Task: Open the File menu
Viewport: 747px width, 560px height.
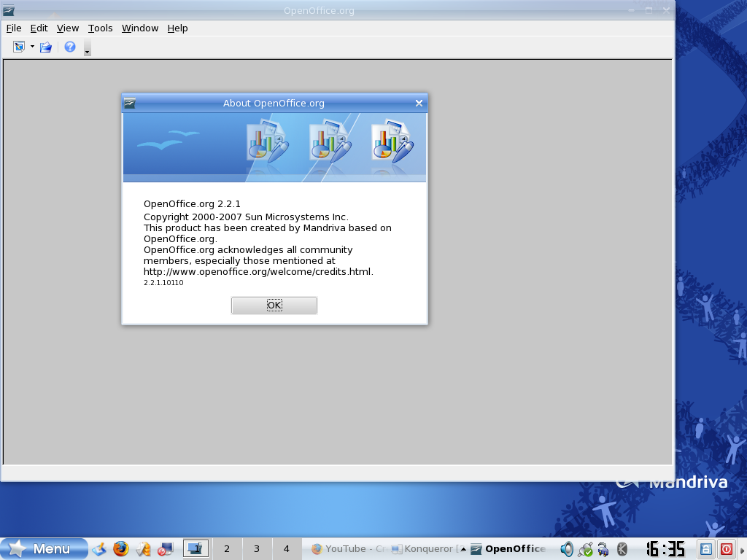Action: (x=14, y=28)
